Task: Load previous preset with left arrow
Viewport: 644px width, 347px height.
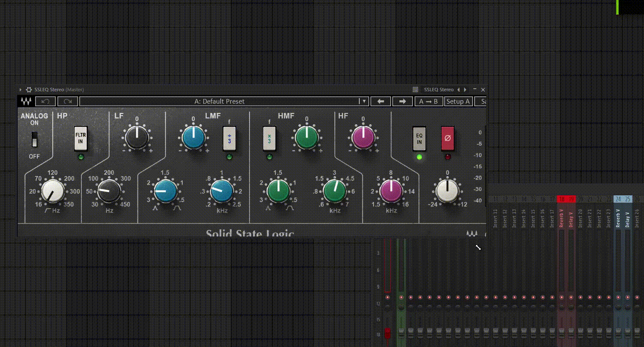Action: coord(380,102)
